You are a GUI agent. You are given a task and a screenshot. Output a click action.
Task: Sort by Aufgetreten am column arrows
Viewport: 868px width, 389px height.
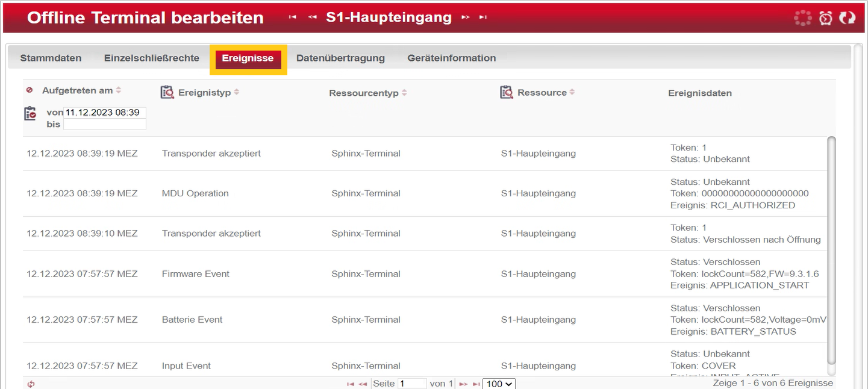(119, 90)
